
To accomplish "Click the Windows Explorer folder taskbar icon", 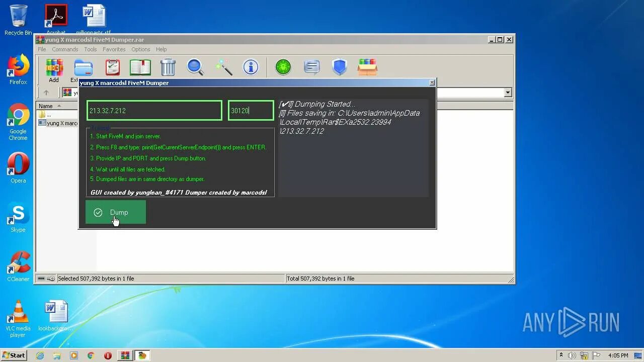I will click(x=57, y=355).
